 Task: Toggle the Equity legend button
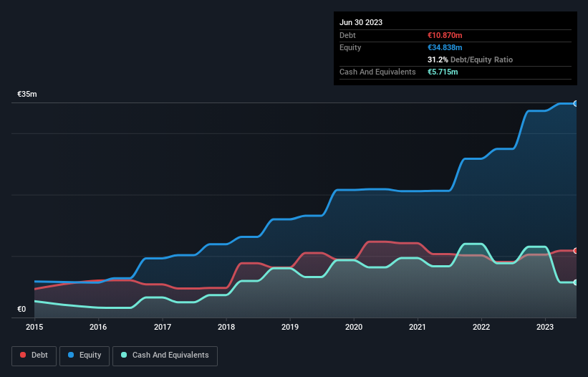point(85,355)
